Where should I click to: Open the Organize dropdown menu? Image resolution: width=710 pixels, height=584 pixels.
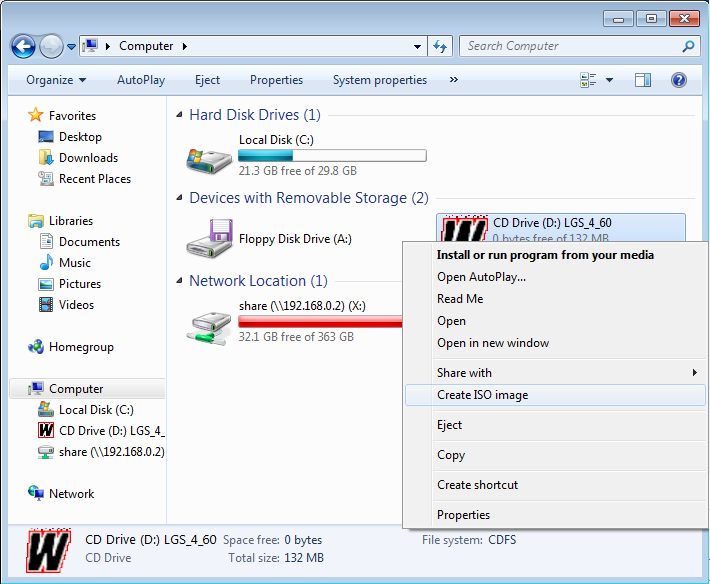tap(56, 80)
